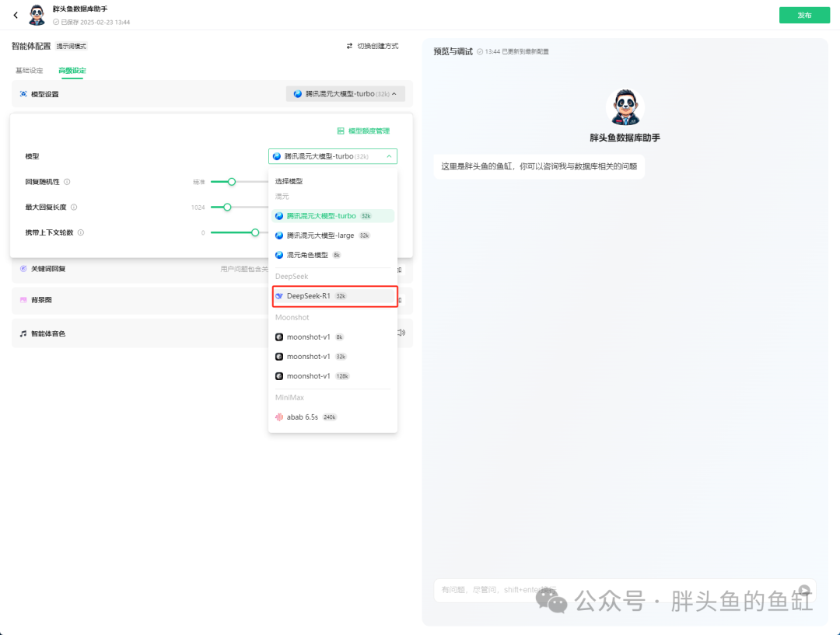Expand the 智能体音色 settings row
This screenshot has width=840, height=635.
(x=212, y=333)
